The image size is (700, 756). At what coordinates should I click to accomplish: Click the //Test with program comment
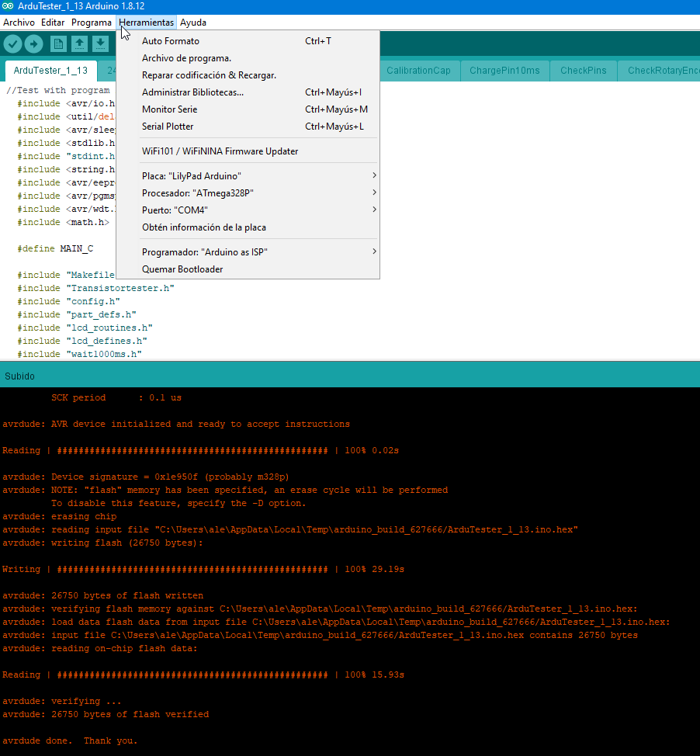(58, 91)
